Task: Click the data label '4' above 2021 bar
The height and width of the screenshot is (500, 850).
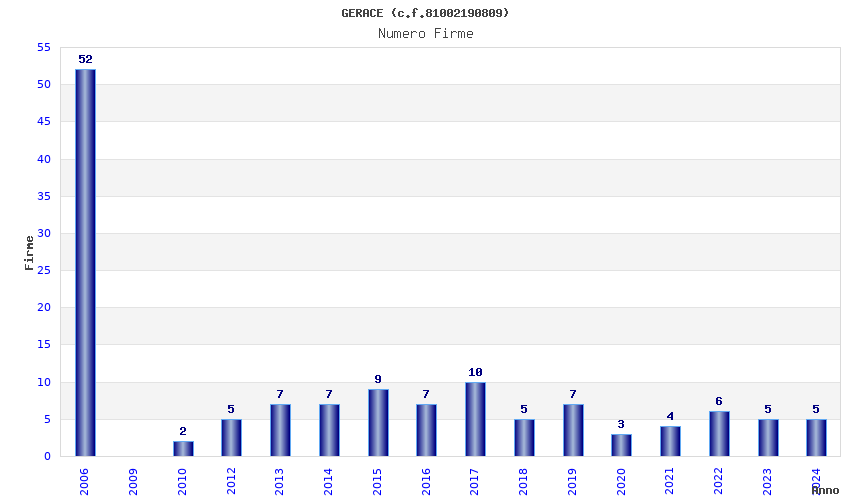Action: click(x=670, y=416)
